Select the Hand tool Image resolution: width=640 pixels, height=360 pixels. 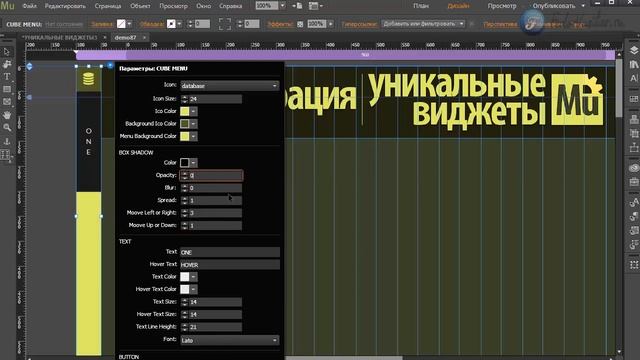(7, 115)
